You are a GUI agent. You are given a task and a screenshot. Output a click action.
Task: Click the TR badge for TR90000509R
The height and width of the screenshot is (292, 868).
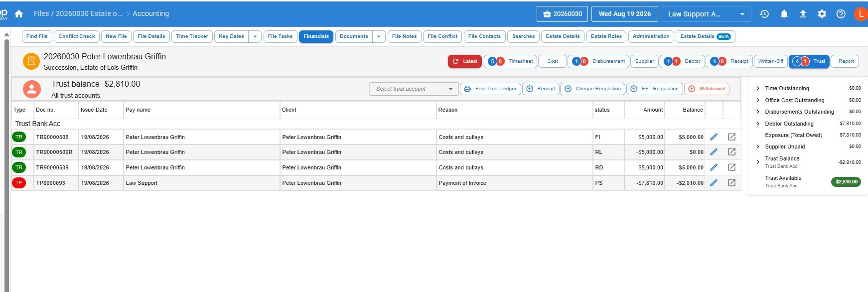pyautogui.click(x=19, y=152)
